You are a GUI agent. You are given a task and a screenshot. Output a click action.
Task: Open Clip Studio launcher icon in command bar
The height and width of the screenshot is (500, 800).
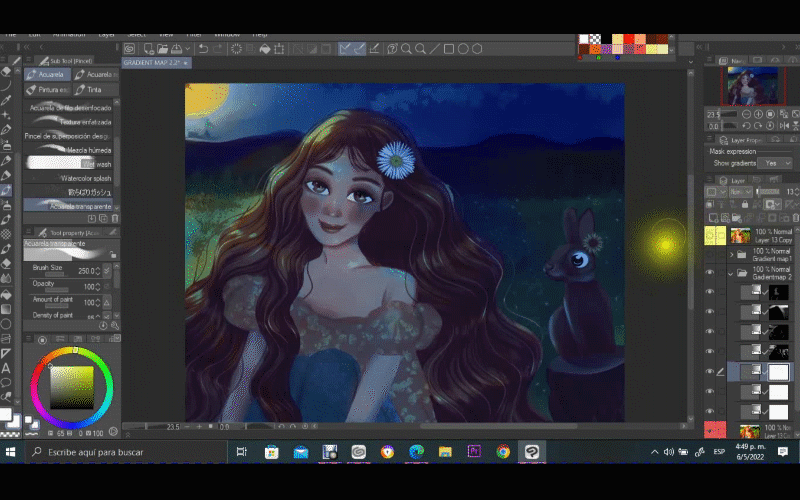pyautogui.click(x=128, y=48)
